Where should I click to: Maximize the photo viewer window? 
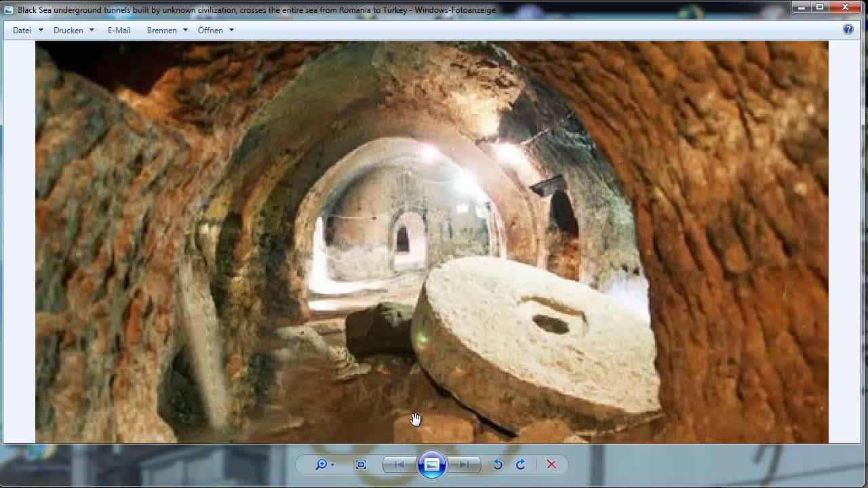click(819, 7)
